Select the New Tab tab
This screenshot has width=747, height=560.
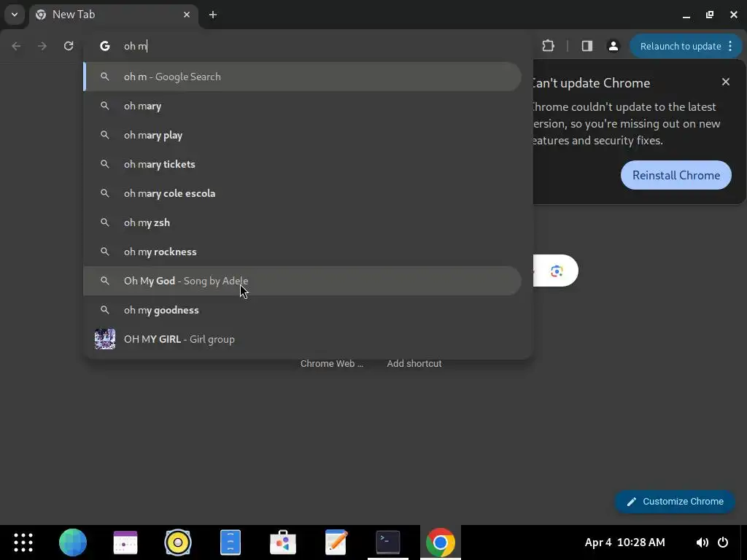pos(115,15)
